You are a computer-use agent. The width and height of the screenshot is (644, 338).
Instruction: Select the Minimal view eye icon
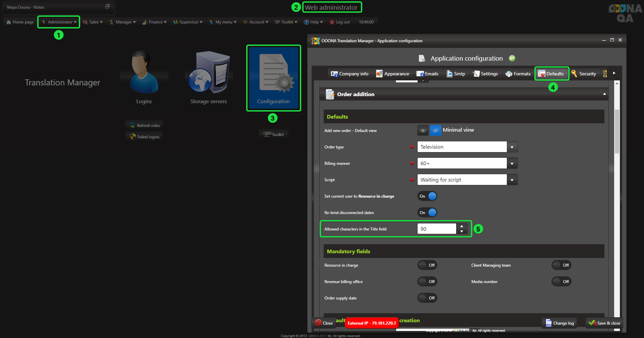coord(435,130)
